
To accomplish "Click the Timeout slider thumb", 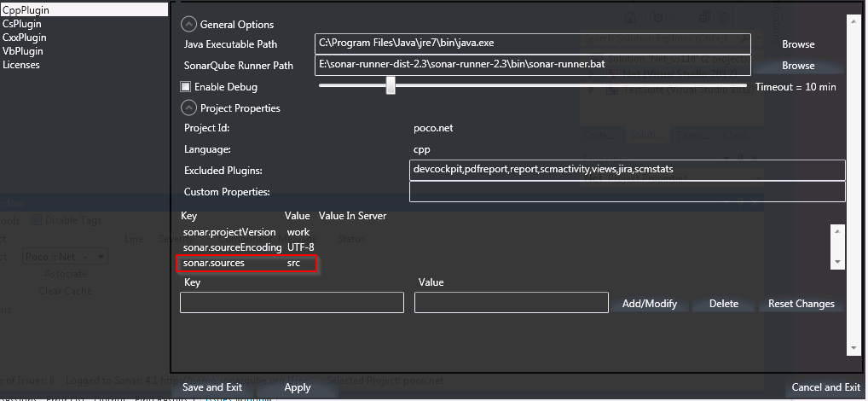I will 391,86.
